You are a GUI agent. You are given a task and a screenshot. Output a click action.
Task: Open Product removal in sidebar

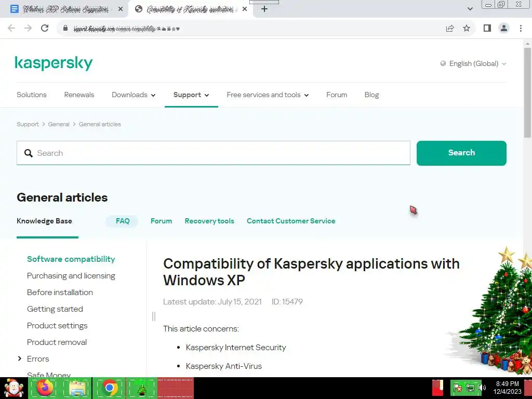[x=57, y=342]
